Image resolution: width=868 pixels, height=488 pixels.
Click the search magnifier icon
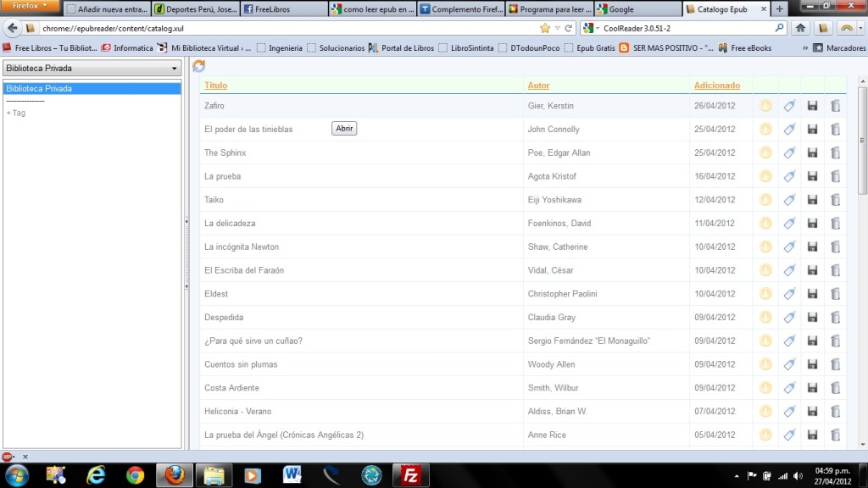pyautogui.click(x=778, y=26)
